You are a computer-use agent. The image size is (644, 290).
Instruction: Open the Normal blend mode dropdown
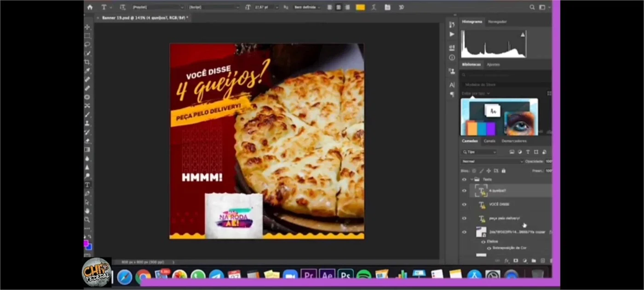492,161
